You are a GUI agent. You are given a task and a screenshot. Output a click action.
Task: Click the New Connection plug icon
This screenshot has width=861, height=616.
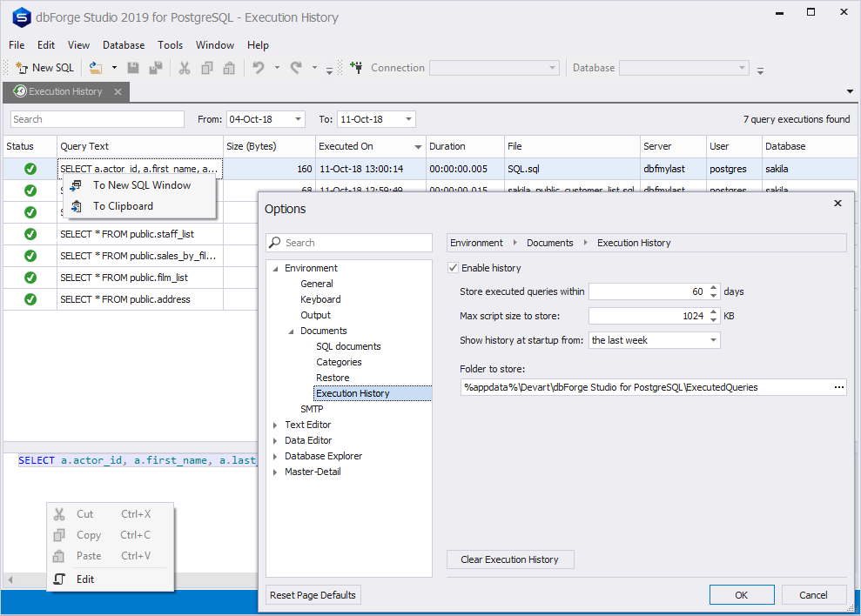tap(356, 68)
